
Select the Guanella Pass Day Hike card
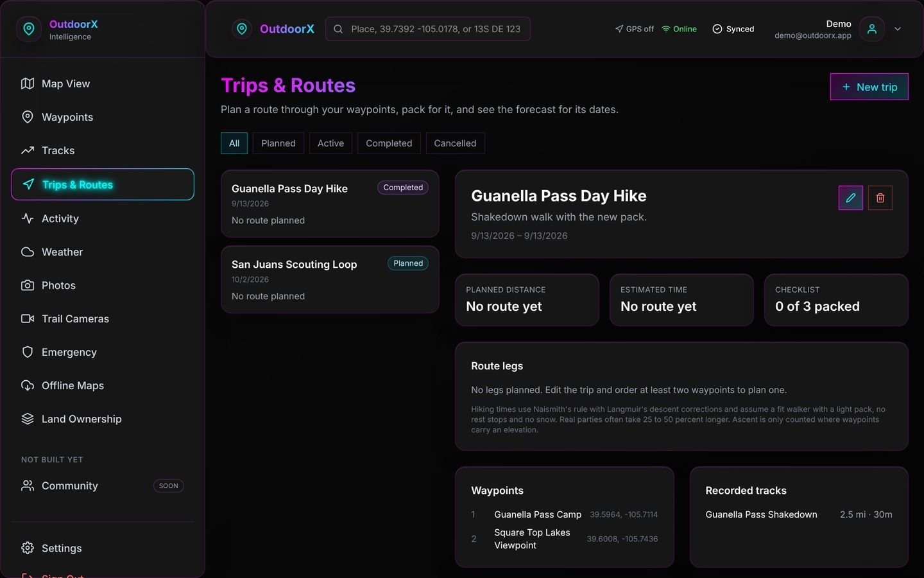coord(330,204)
